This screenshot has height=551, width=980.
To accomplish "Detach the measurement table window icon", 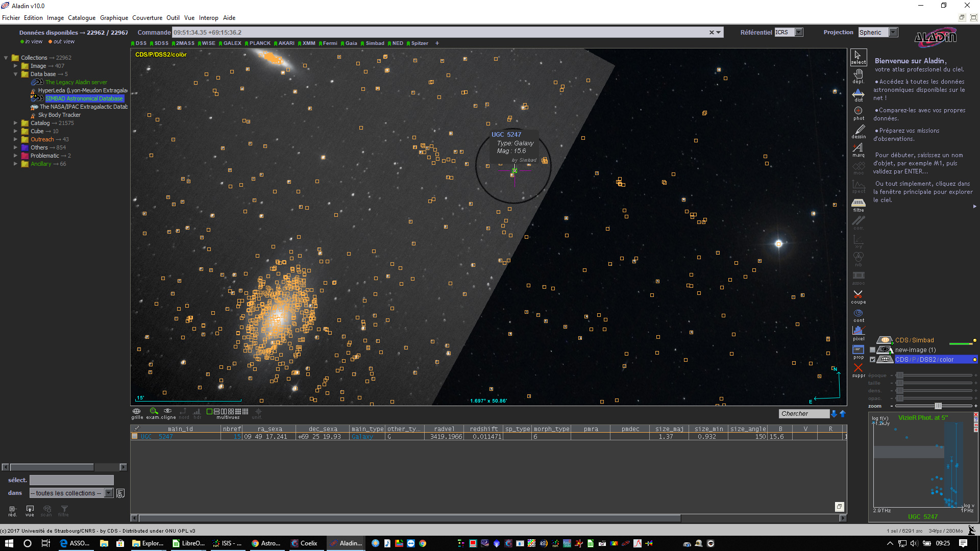I will [x=839, y=507].
